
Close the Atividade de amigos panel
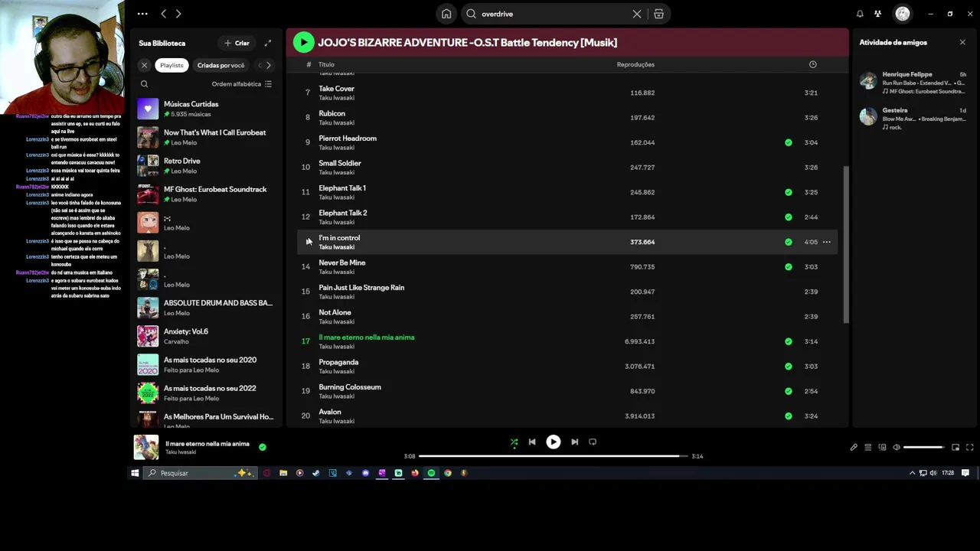962,42
